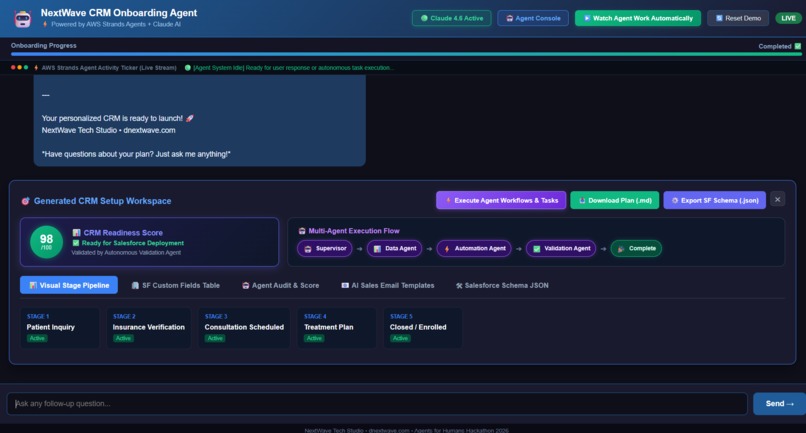806x433 pixels.
Task: Click the play icon on Watch Agent button
Action: [587, 18]
